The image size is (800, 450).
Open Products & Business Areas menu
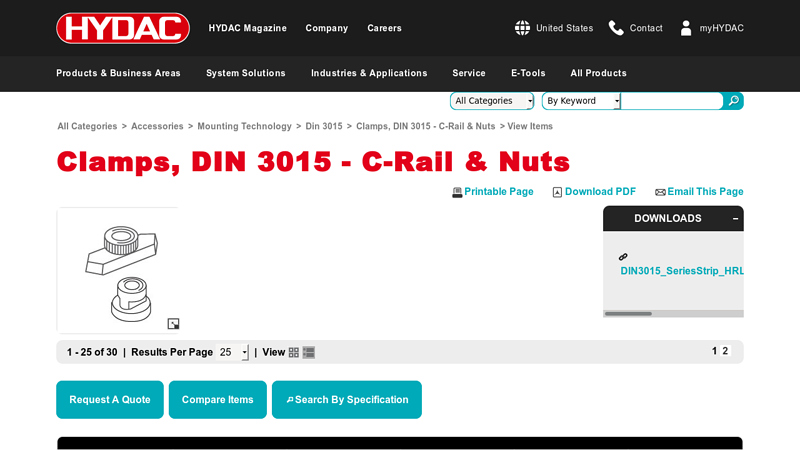tap(118, 73)
